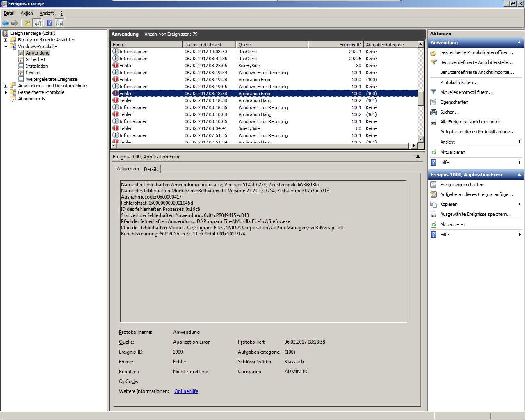Expand the Benutzerdefinierte Ansichten tree node

click(x=5, y=40)
